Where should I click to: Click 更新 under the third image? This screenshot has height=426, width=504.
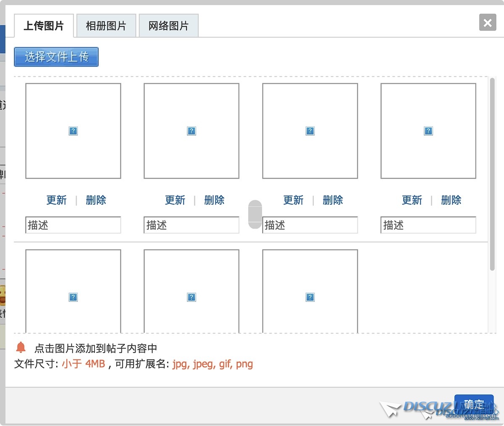click(x=293, y=200)
